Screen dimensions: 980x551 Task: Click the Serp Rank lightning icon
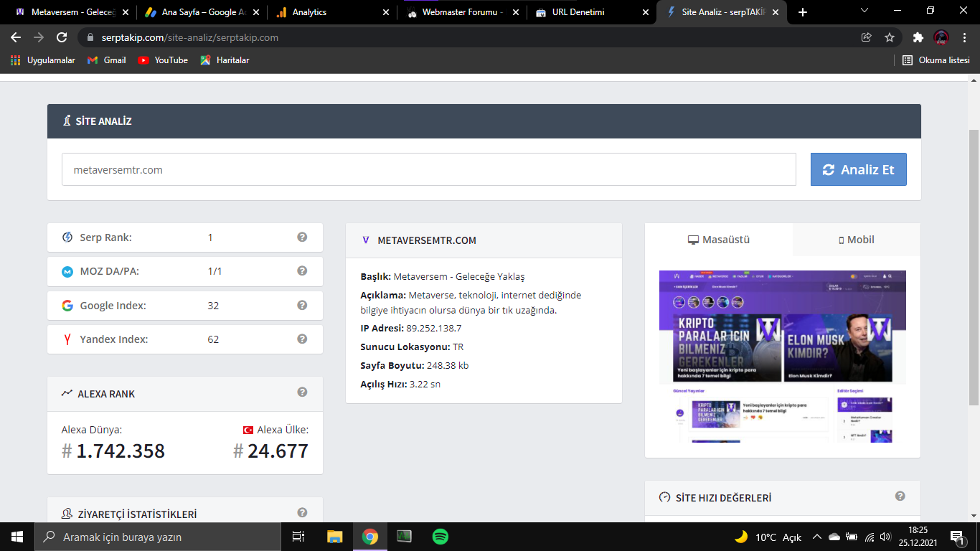click(x=67, y=237)
